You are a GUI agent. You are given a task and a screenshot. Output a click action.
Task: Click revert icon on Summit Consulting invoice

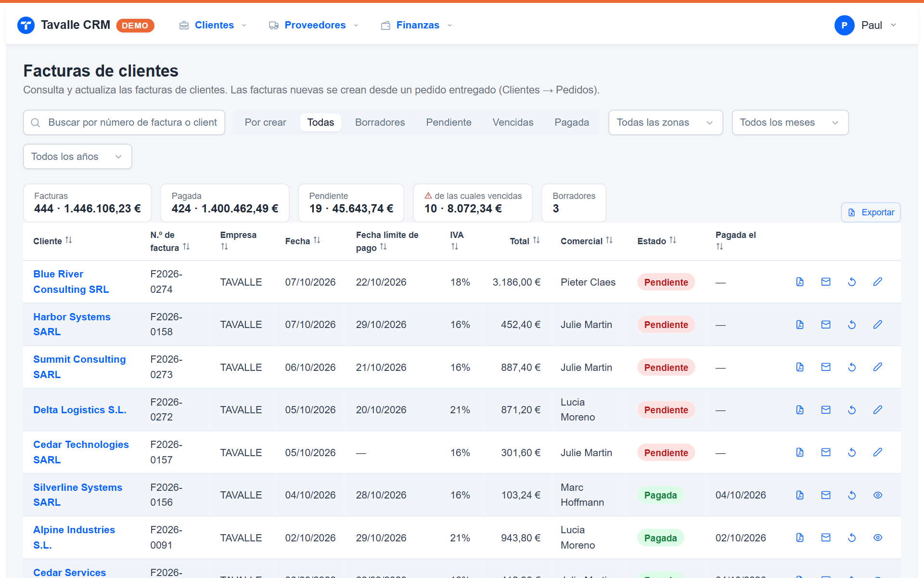pos(852,367)
